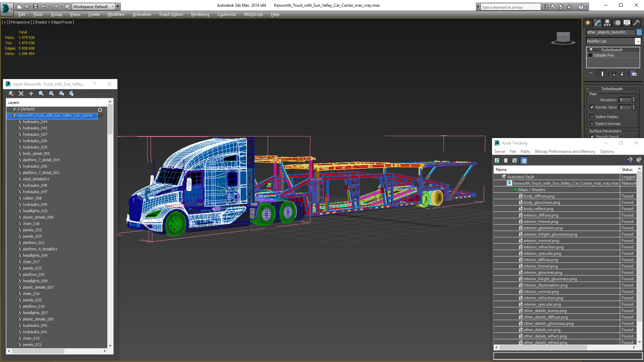Image resolution: width=644 pixels, height=362 pixels.
Task: Click the Layers column header
Action: click(x=52, y=103)
